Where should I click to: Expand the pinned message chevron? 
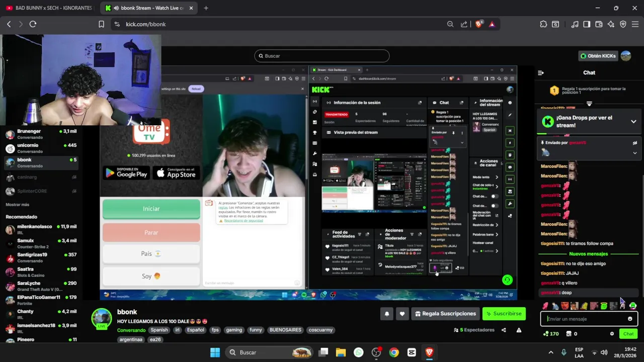point(634,153)
